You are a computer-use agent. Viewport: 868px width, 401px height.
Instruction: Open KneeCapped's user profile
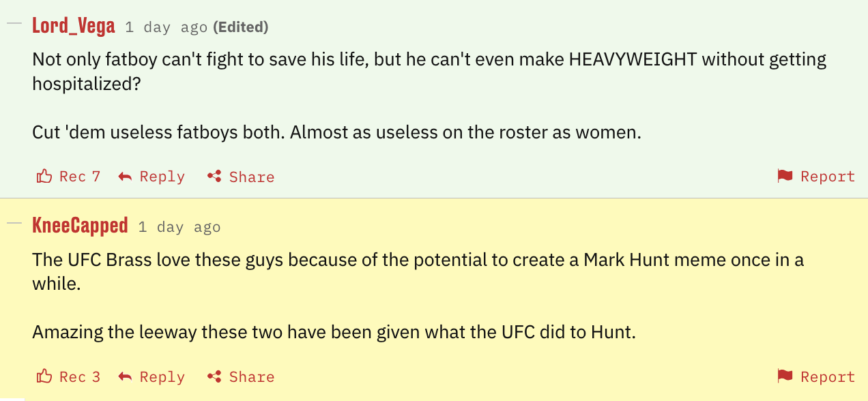[x=80, y=226]
